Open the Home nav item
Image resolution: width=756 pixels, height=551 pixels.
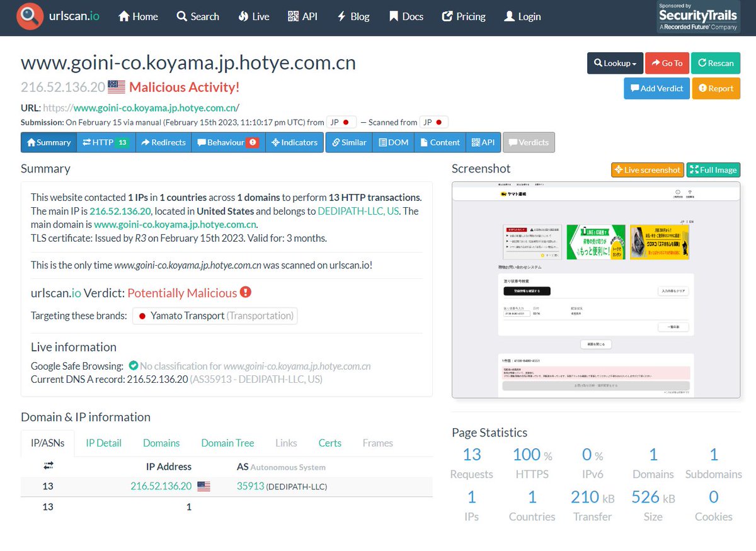(138, 16)
